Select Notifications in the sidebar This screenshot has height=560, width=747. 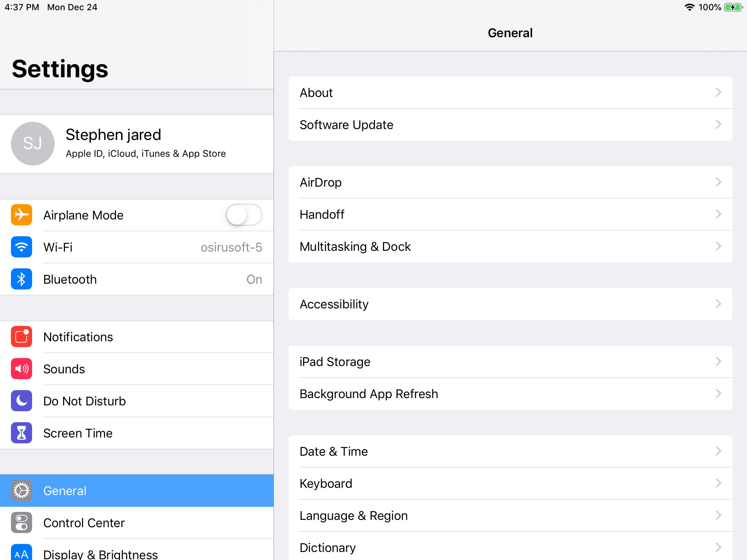137,337
